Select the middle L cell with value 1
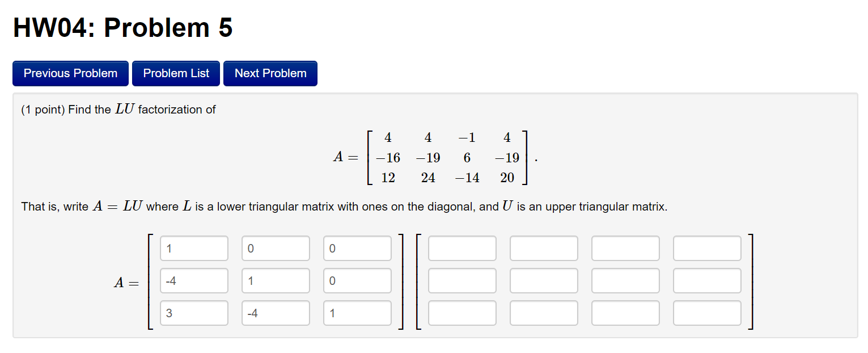Viewport: 868px width, 353px height. pos(276,280)
